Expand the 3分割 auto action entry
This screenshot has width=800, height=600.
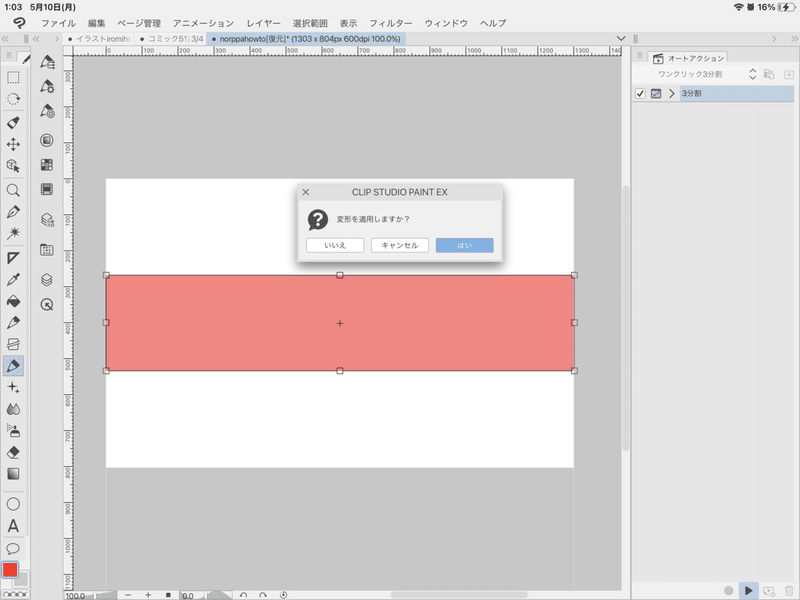pyautogui.click(x=671, y=93)
